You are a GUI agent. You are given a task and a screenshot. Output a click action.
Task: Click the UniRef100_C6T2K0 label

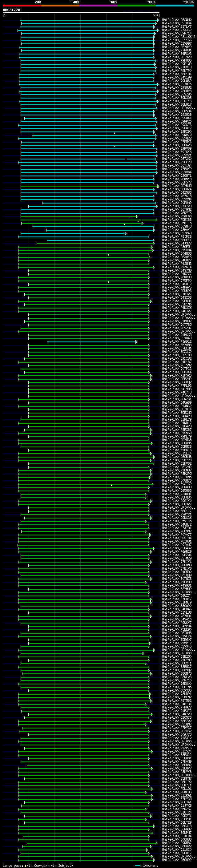click(x=177, y=159)
